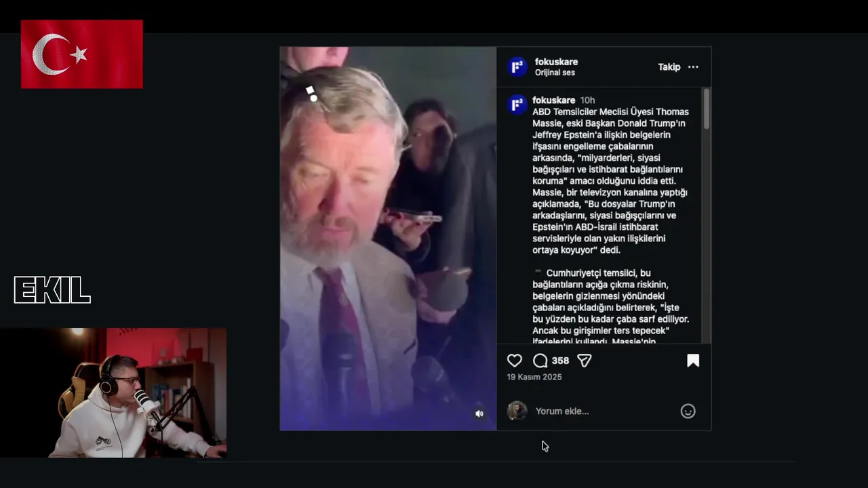The image size is (868, 488).
Task: Mute the reel using speaker icon
Action: pos(479,413)
